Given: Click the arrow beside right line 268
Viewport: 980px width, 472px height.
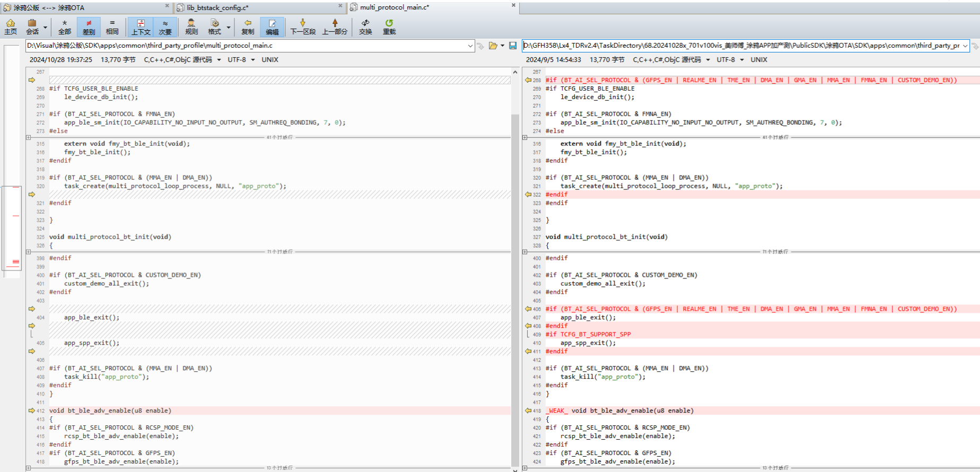Looking at the screenshot, I should [528, 80].
